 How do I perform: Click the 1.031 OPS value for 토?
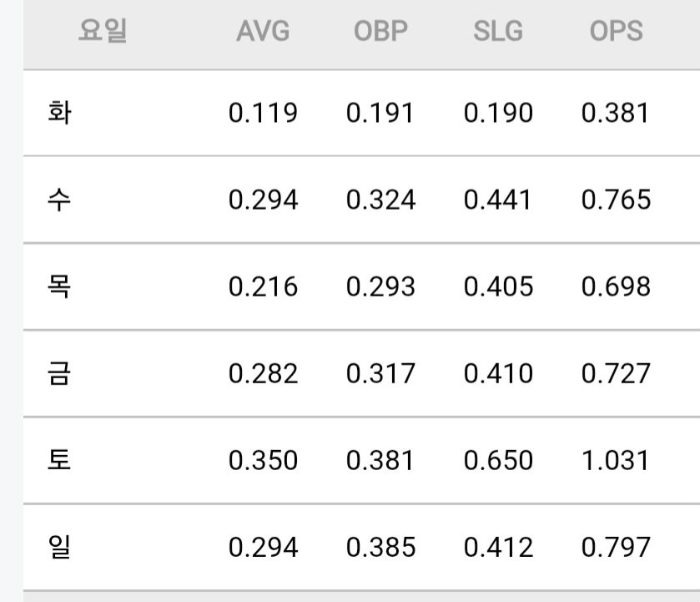(616, 460)
